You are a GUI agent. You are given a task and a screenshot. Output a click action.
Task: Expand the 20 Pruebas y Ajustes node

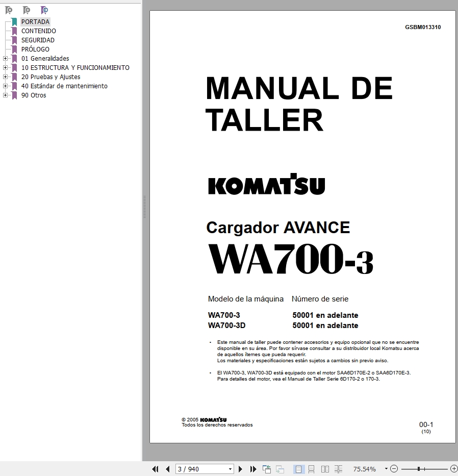coord(5,77)
